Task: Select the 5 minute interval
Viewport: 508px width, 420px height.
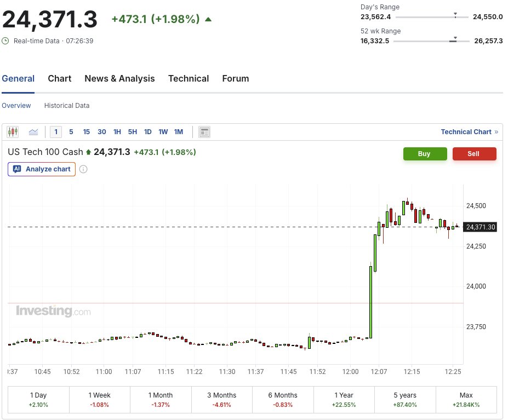Action: point(71,132)
